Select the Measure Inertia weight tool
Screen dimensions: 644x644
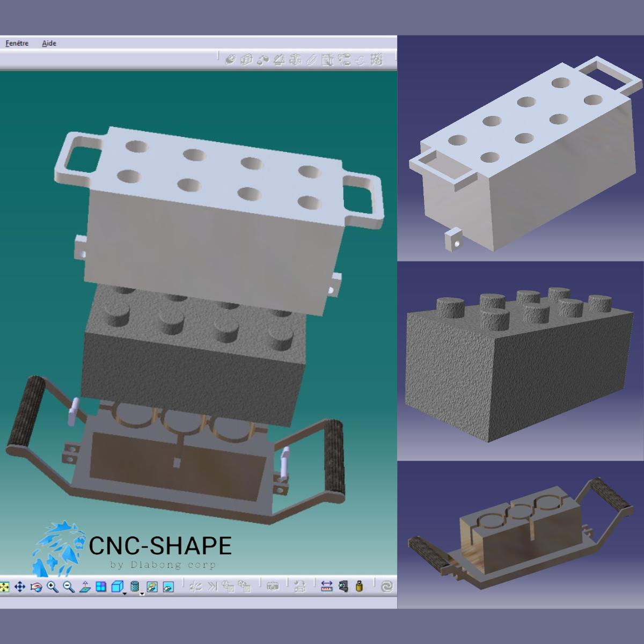360,587
